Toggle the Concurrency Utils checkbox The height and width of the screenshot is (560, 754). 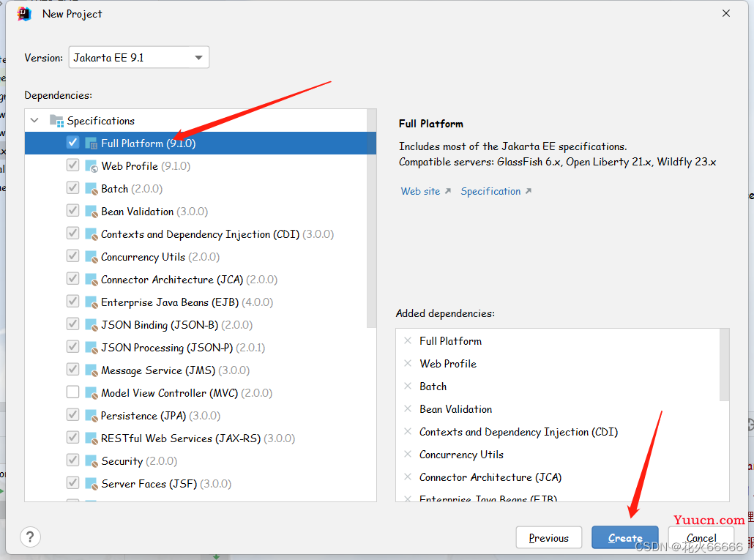coord(72,256)
